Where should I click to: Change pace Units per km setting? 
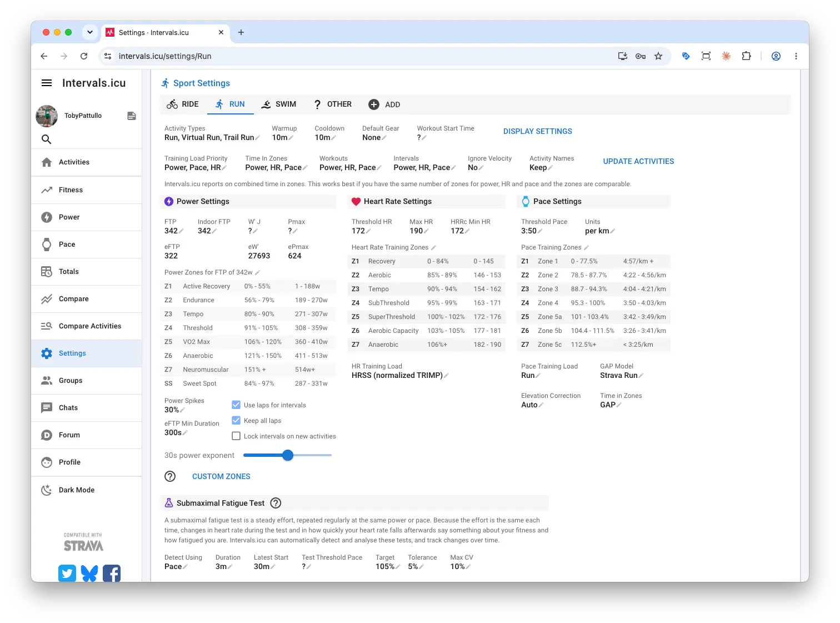click(x=600, y=231)
